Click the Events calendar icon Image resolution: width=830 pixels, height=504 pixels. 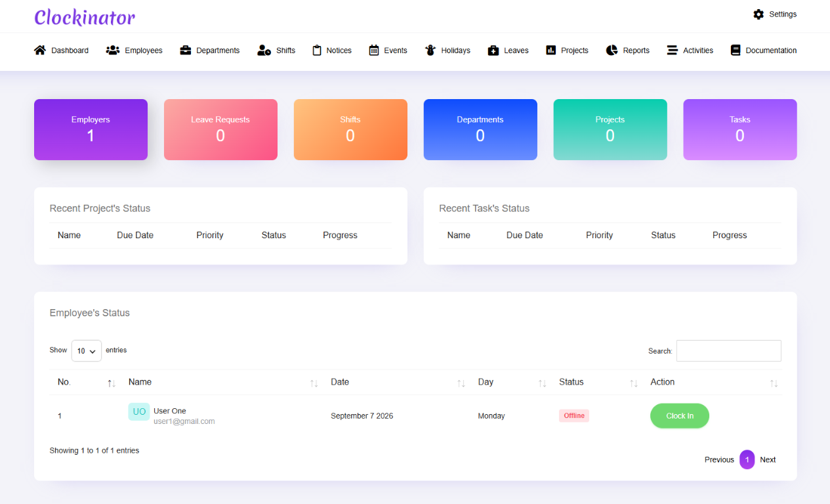click(374, 50)
